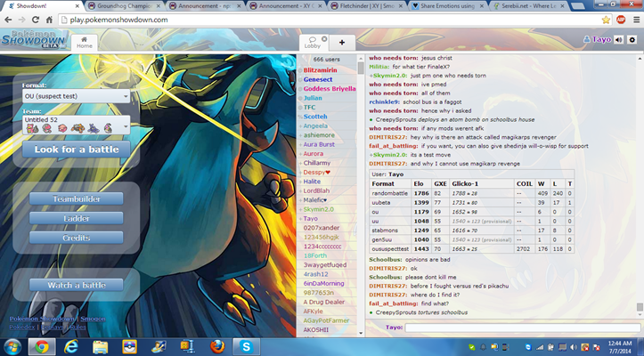Launch Firefox from taskbar
This screenshot has width=644, height=356.
[217, 347]
